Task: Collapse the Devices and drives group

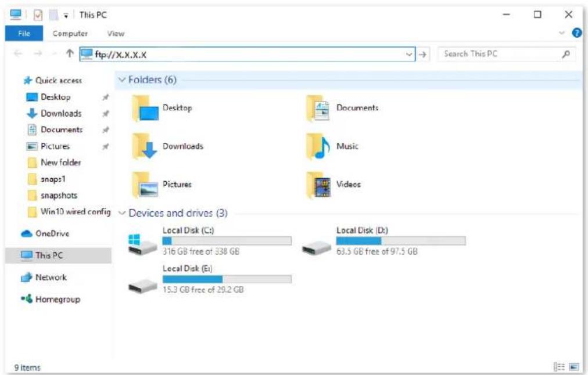Action: click(x=122, y=213)
